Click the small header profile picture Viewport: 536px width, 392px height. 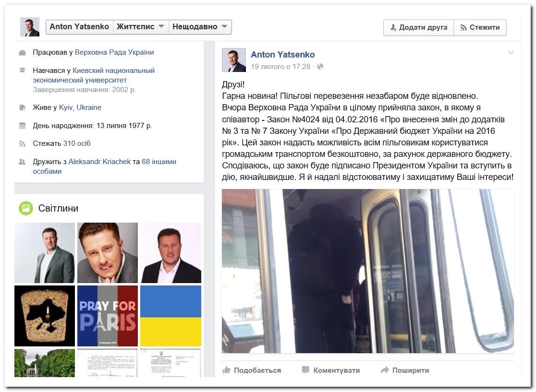click(30, 27)
